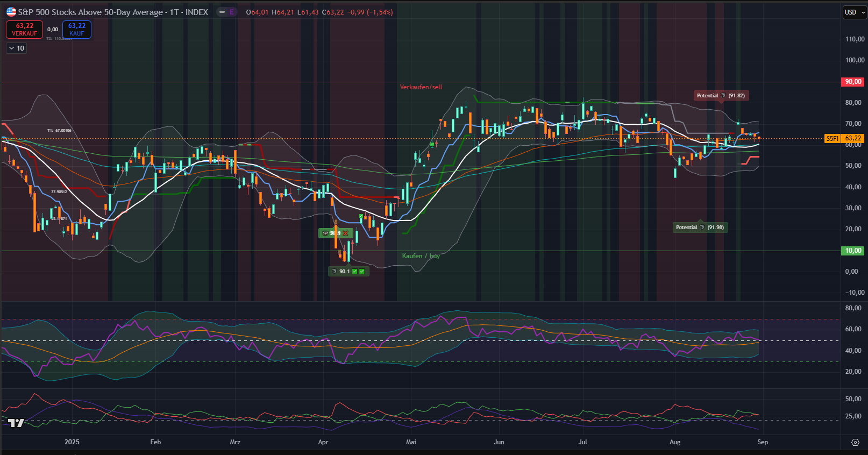Click the S5FI price label on axis
This screenshot has width=868, height=455.
click(x=832, y=139)
